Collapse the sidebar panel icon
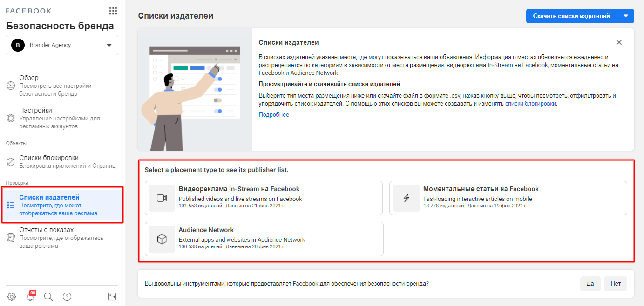Screen dimensions: 644x306 coord(112,297)
